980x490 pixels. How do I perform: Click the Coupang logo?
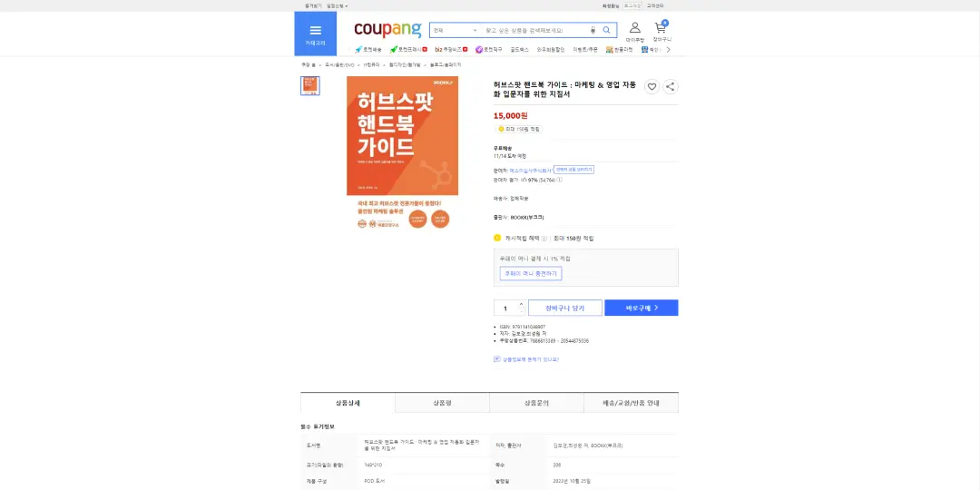click(x=387, y=29)
